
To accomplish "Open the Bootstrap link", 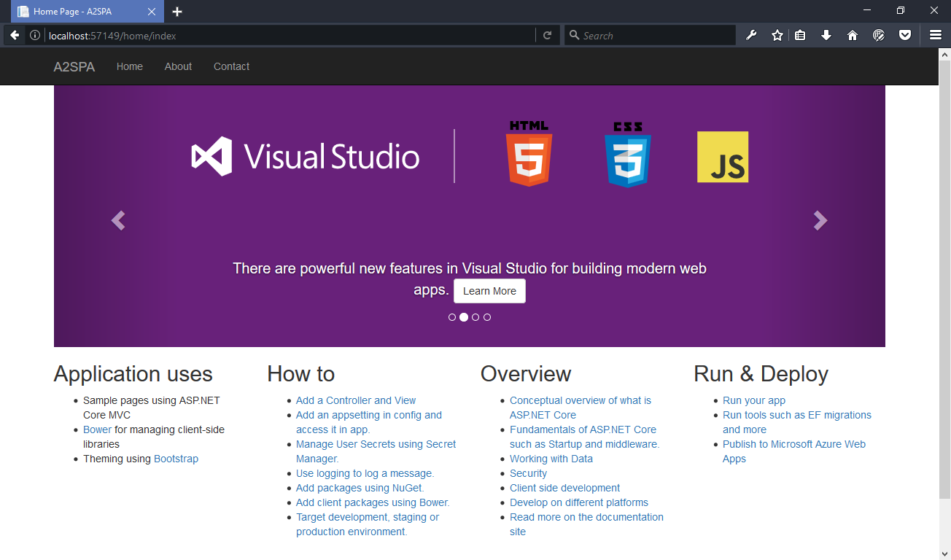I will pyautogui.click(x=176, y=459).
